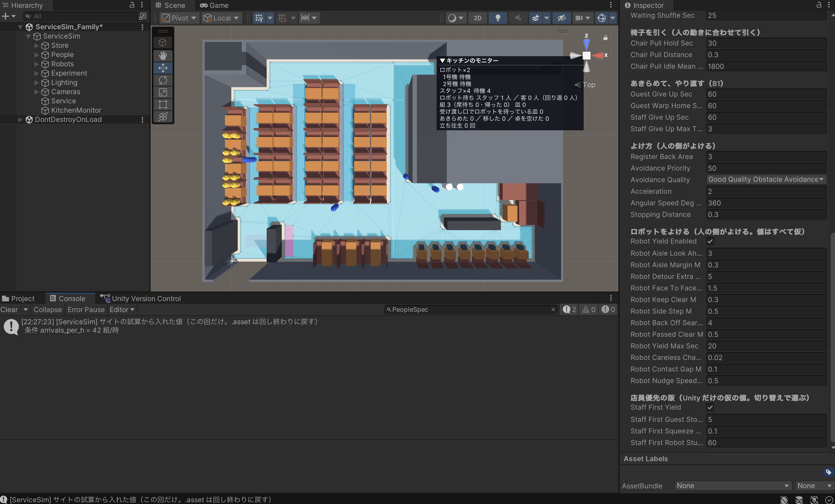
Task: Edit the Chair Pull Distance field
Action: click(x=766, y=55)
